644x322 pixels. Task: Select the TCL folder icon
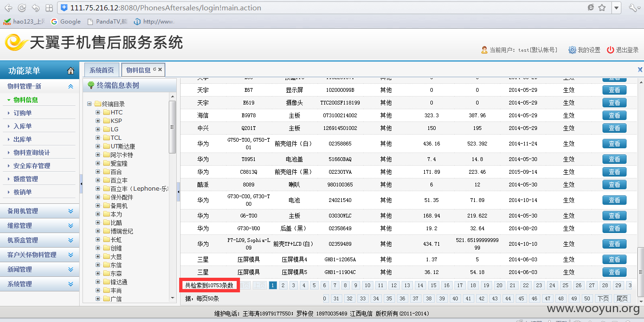tap(107, 138)
